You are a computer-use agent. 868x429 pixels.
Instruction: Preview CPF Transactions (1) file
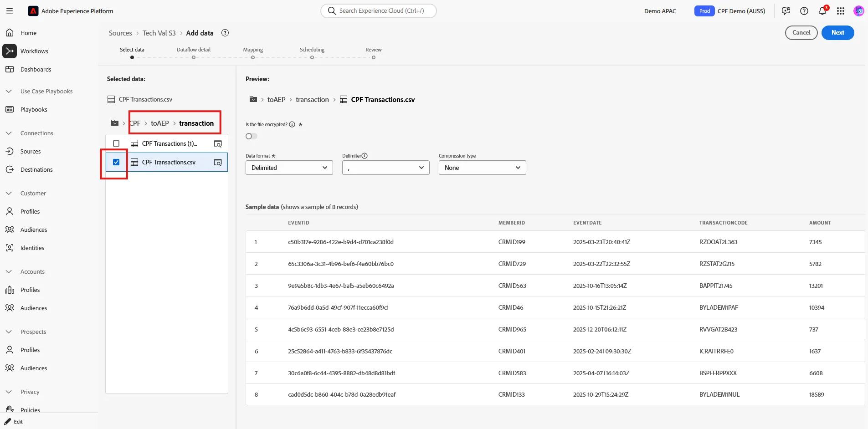click(218, 144)
